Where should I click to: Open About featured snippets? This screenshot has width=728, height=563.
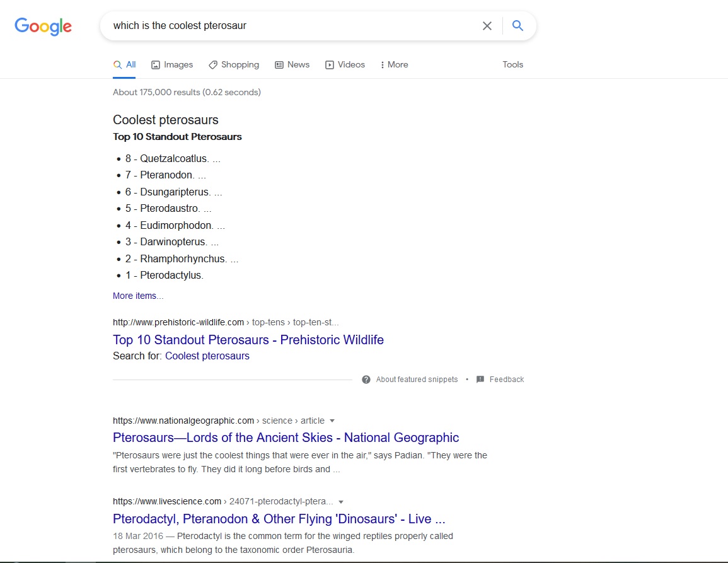(x=417, y=380)
